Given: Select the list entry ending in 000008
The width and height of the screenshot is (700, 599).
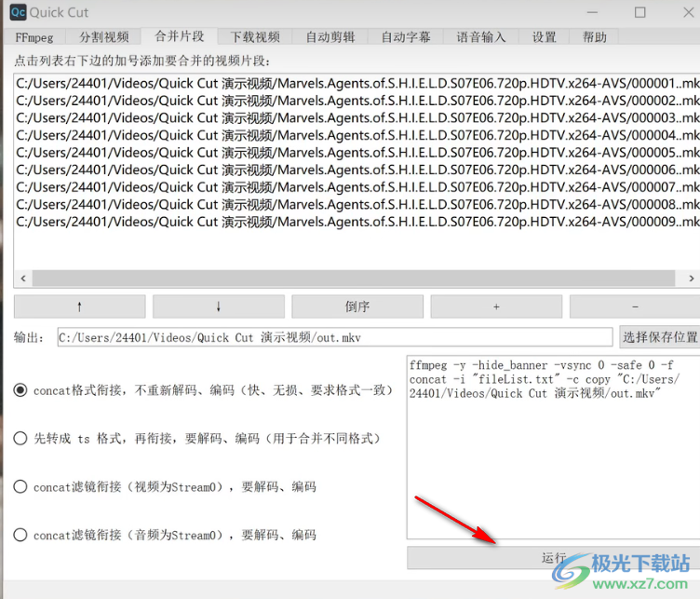Looking at the screenshot, I should click(357, 205).
